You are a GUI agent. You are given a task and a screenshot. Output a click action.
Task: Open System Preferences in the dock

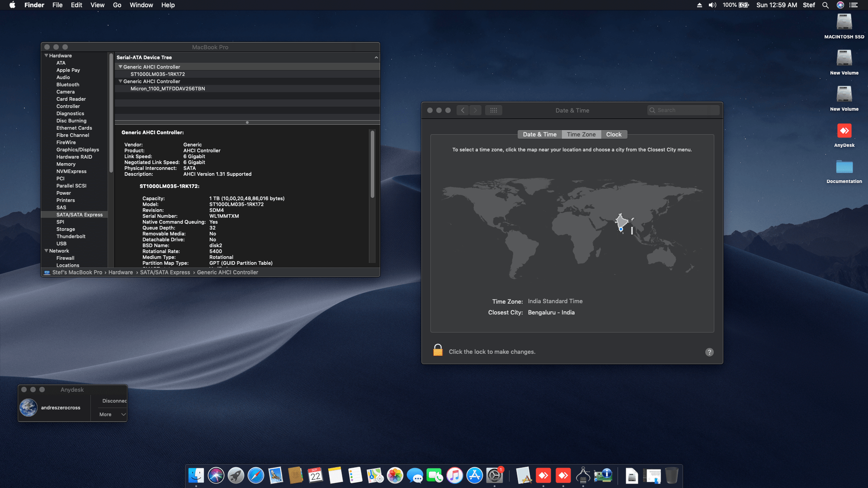(495, 475)
